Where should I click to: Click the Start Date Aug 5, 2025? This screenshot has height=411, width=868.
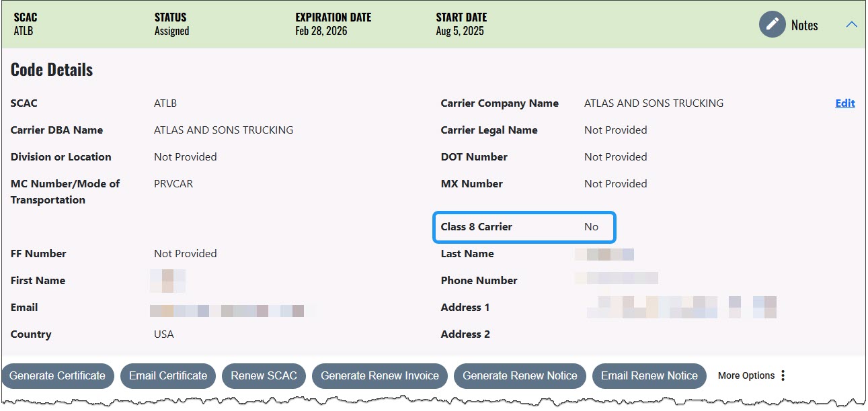point(459,31)
